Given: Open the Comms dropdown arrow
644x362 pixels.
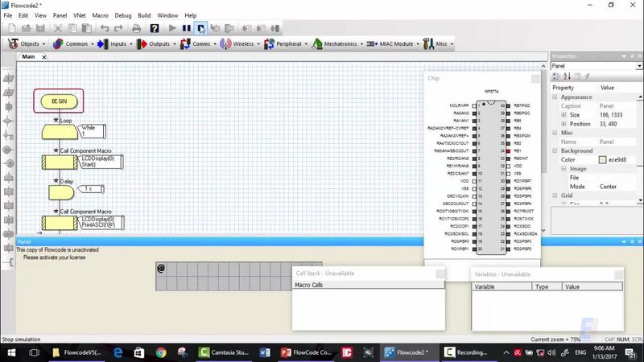Looking at the screenshot, I should 215,44.
